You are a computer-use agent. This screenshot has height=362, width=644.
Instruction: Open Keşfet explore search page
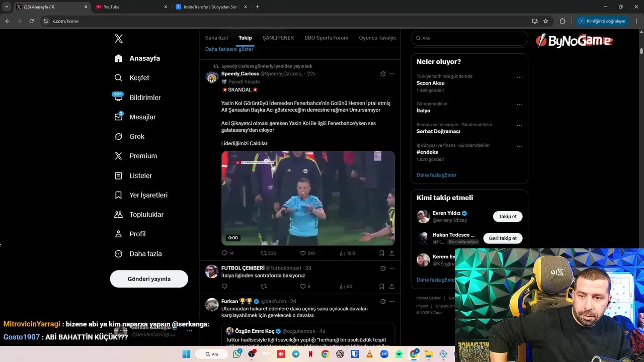click(x=132, y=78)
